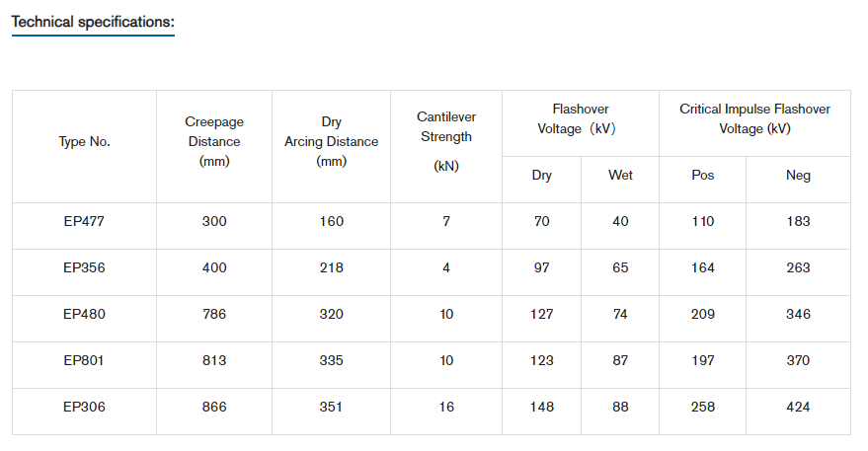
Task: Click cantilever strength value 16
Action: click(x=446, y=407)
